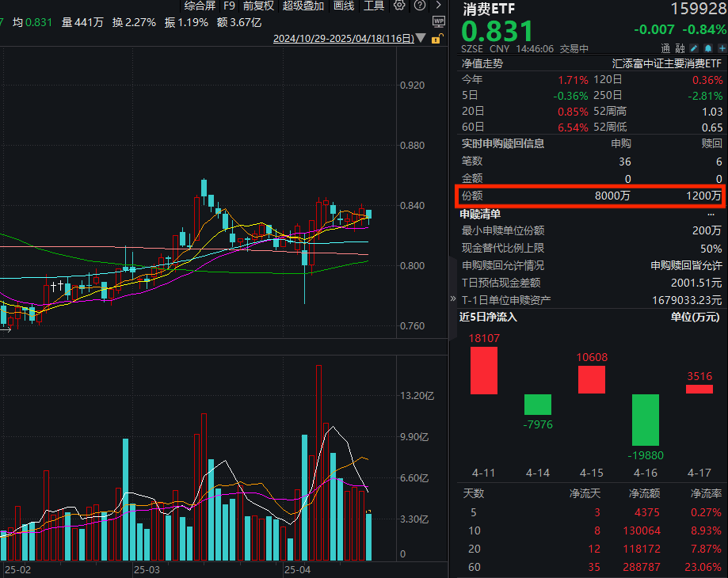The width and height of the screenshot is (728, 578).
Task: Open the WP mini-program icon
Action: click(x=438, y=21)
